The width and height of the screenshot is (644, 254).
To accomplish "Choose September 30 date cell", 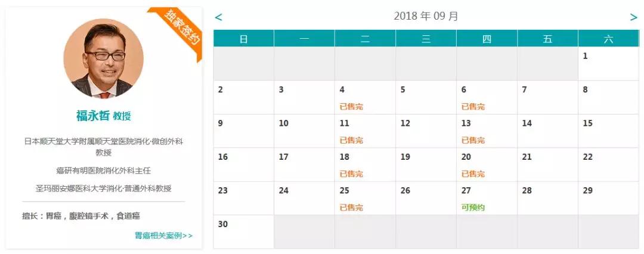I will 244,232.
